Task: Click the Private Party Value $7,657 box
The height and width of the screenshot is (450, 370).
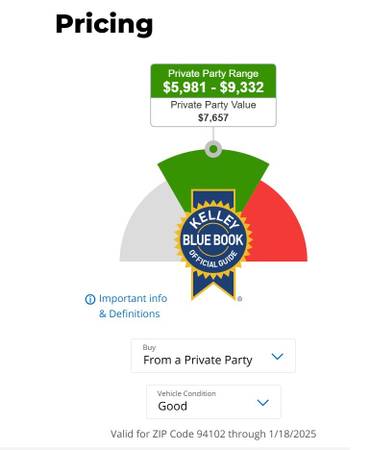Action: coord(213,112)
